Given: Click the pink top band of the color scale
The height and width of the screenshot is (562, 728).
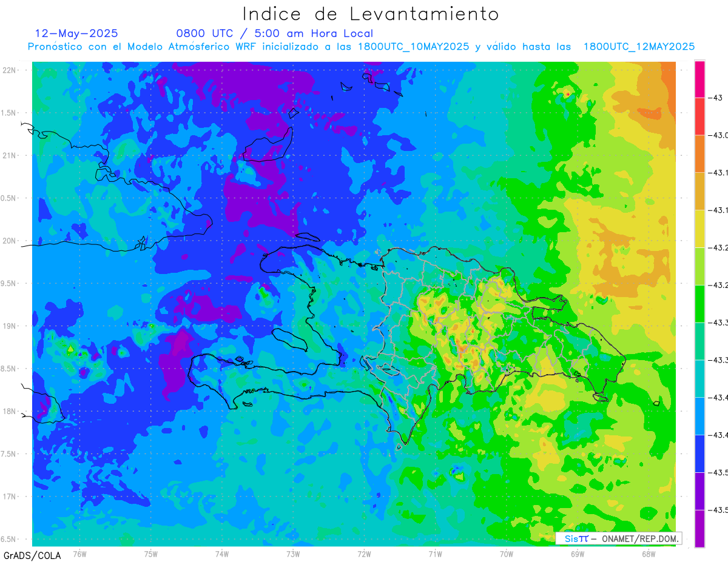Looking at the screenshot, I should click(699, 79).
